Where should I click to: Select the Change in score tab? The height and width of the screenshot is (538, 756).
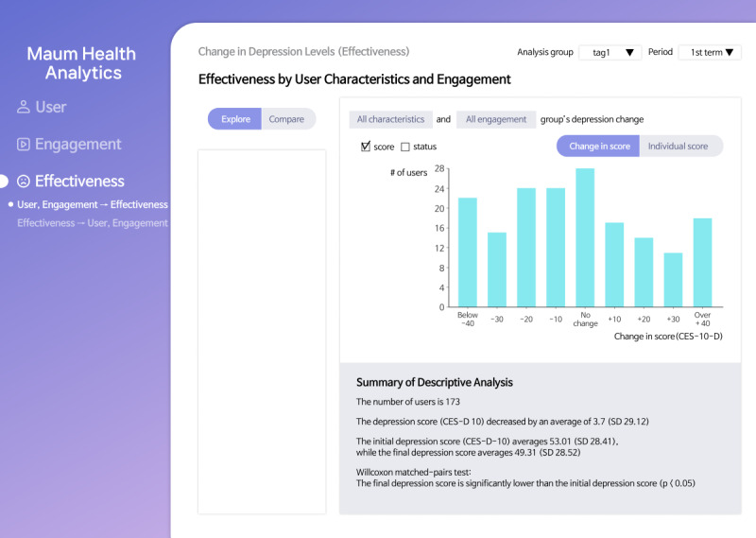click(x=598, y=146)
